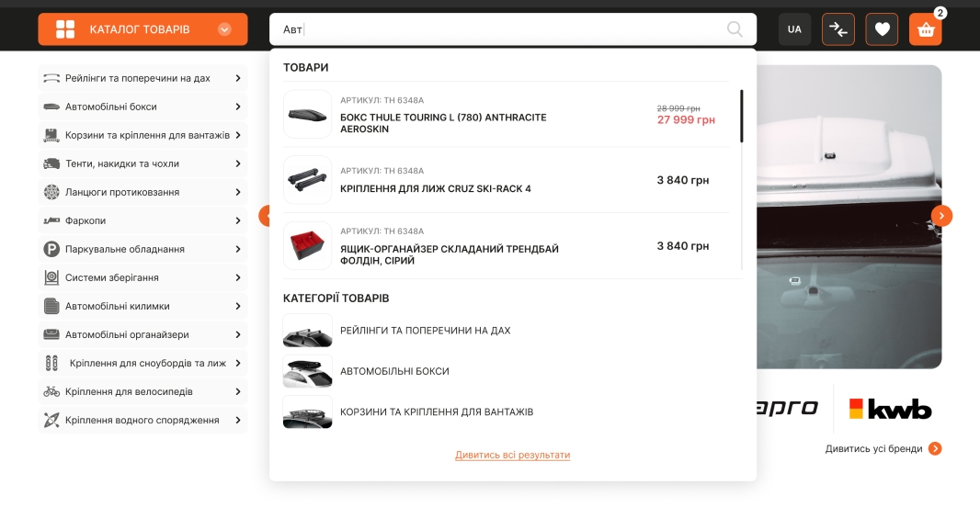This screenshot has height=507, width=980.
Task: Click the catalog grid icon
Action: point(65,29)
